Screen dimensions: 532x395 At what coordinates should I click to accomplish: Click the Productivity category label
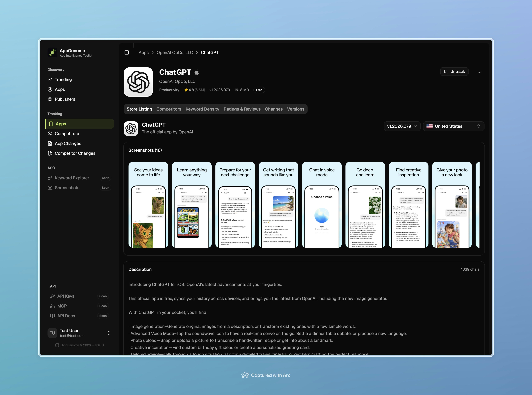169,90
